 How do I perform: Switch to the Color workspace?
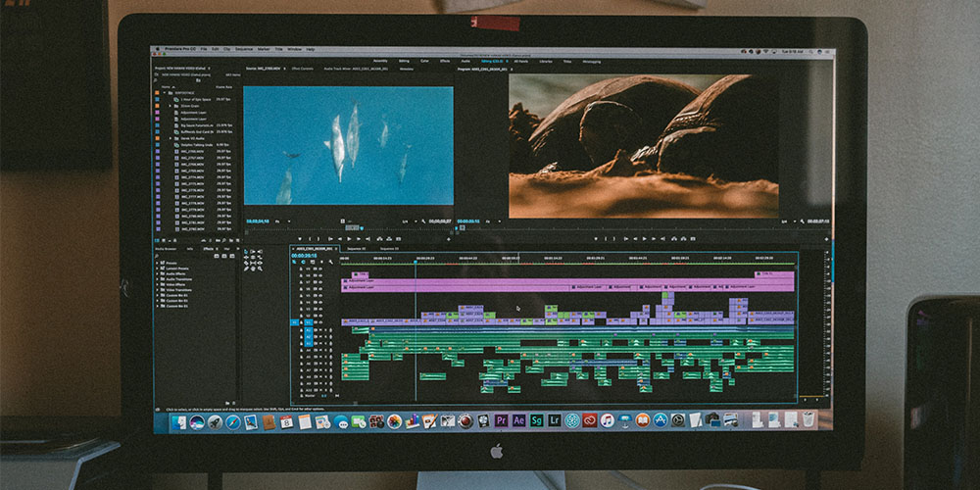pyautogui.click(x=424, y=61)
